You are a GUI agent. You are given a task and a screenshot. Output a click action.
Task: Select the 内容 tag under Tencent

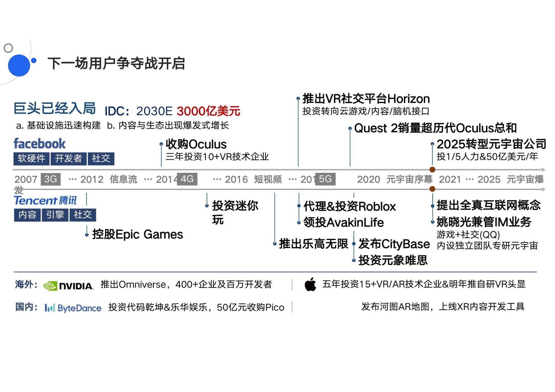[27, 215]
